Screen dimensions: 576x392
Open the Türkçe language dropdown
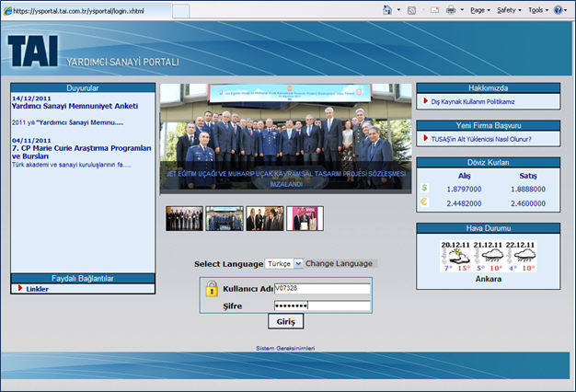coord(284,264)
